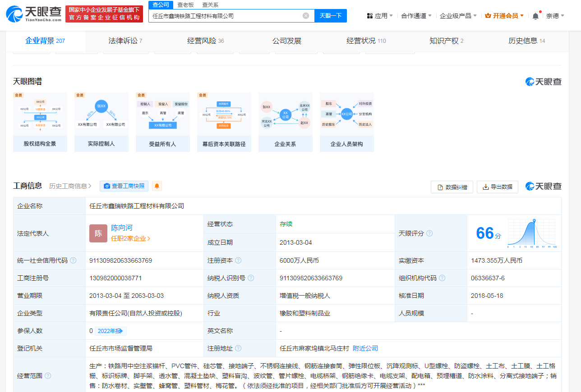Screen dimensions: 581x392
Task: Click help icon next to 统一社会信用代码
Action: (74, 260)
